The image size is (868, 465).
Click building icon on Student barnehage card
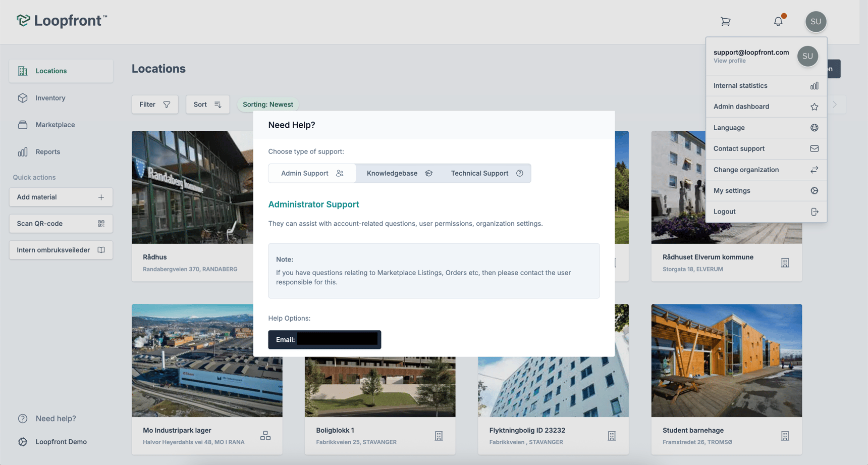(785, 436)
